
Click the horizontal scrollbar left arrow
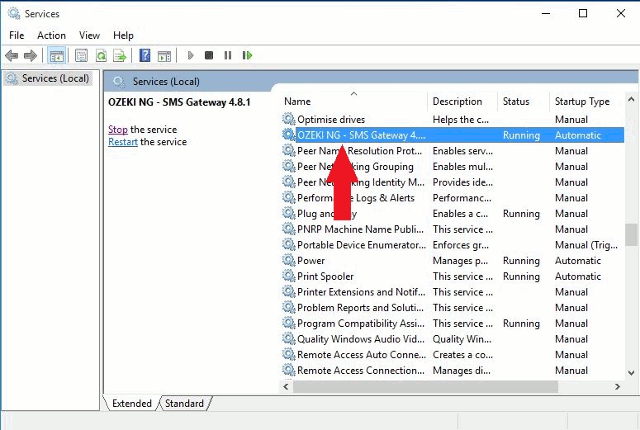pyautogui.click(x=286, y=386)
